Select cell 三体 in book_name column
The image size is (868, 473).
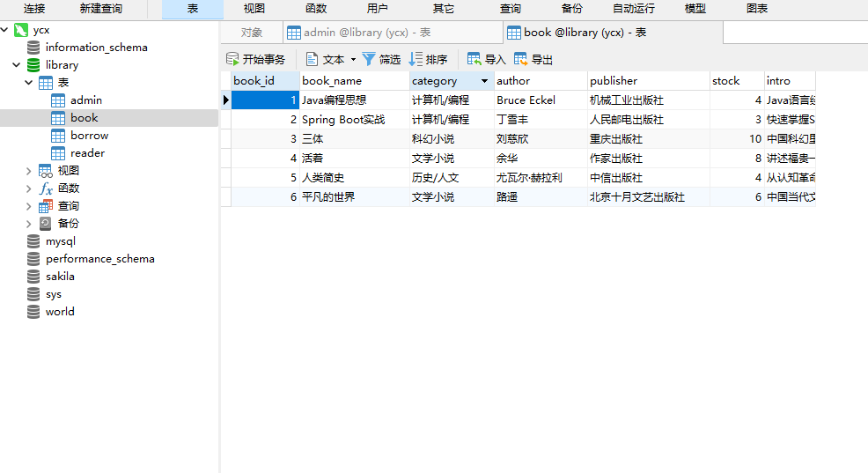click(x=354, y=139)
